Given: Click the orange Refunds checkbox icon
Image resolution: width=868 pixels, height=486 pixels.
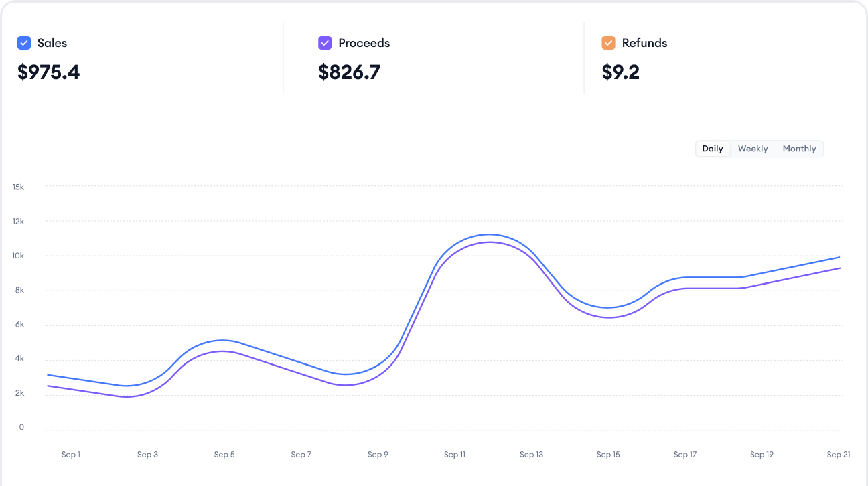Looking at the screenshot, I should [609, 43].
